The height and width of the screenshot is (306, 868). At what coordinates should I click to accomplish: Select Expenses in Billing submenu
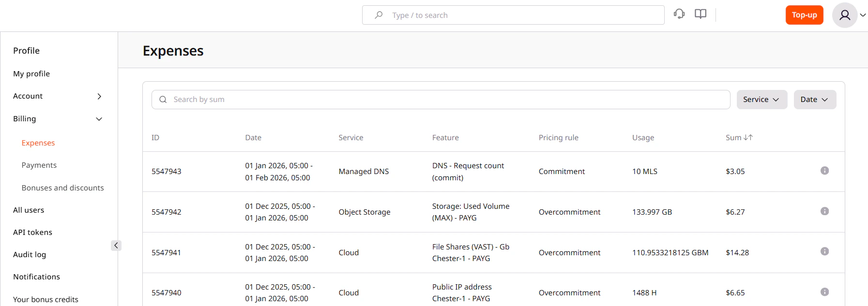[x=38, y=143]
